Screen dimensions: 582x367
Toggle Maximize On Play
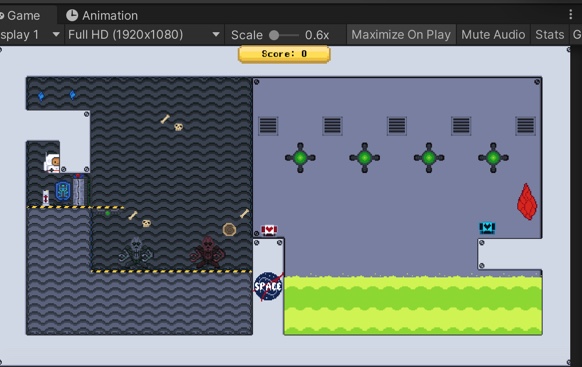coord(401,35)
